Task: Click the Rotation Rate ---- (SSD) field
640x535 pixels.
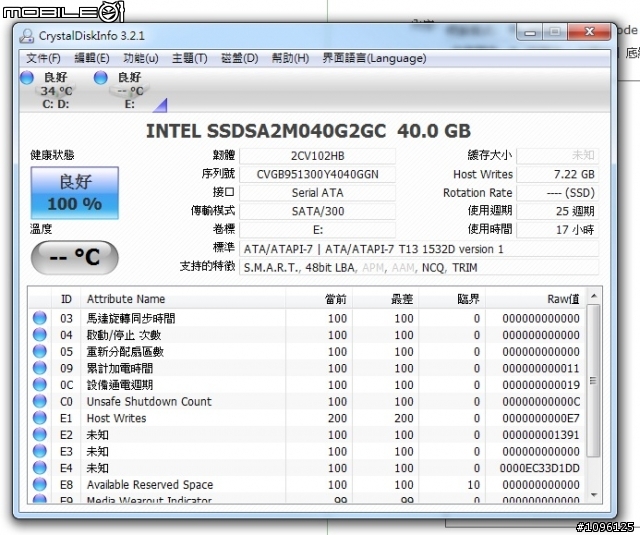Action: coord(558,193)
